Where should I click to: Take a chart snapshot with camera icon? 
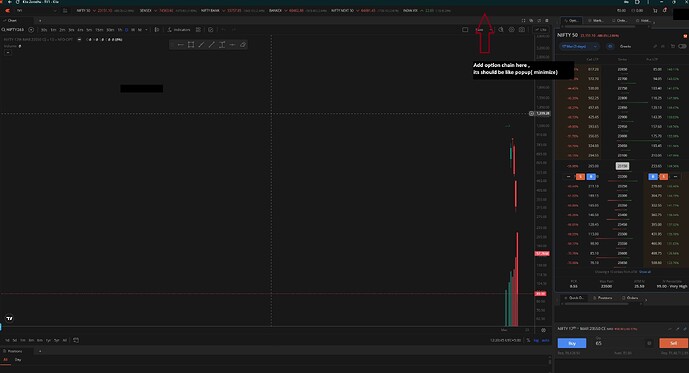[x=522, y=30]
